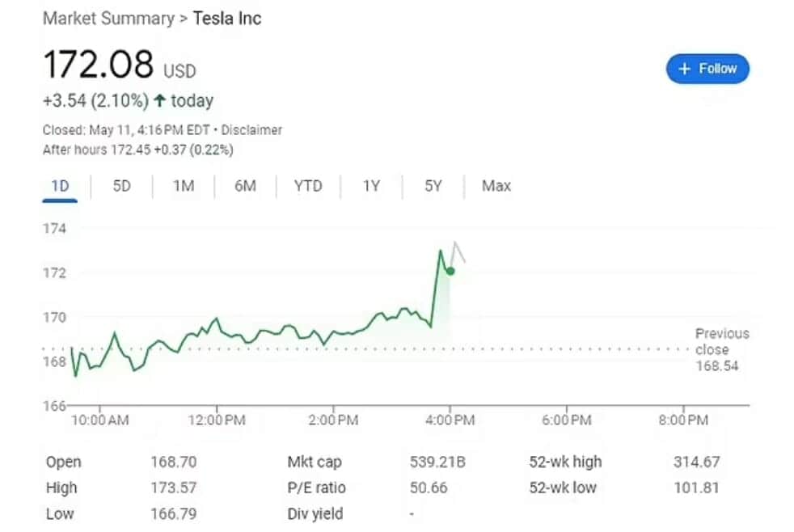Click the green current-price dot on chart
The height and width of the screenshot is (532, 794).
(x=450, y=271)
